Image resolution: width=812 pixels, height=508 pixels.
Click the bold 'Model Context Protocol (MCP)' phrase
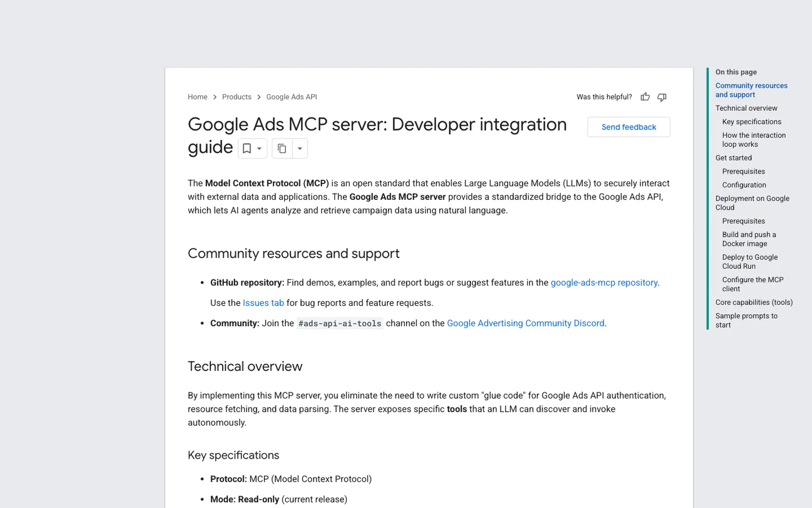point(267,183)
